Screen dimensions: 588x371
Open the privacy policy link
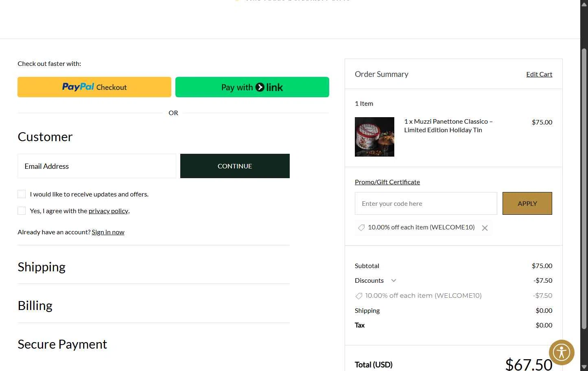(x=108, y=211)
